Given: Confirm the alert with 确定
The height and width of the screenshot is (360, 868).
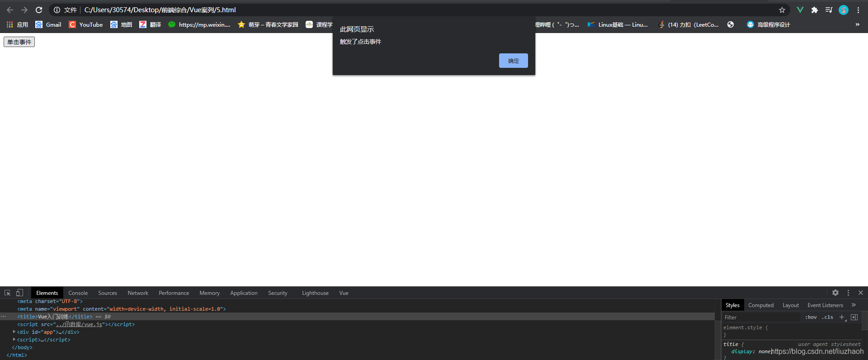Looking at the screenshot, I should [513, 61].
